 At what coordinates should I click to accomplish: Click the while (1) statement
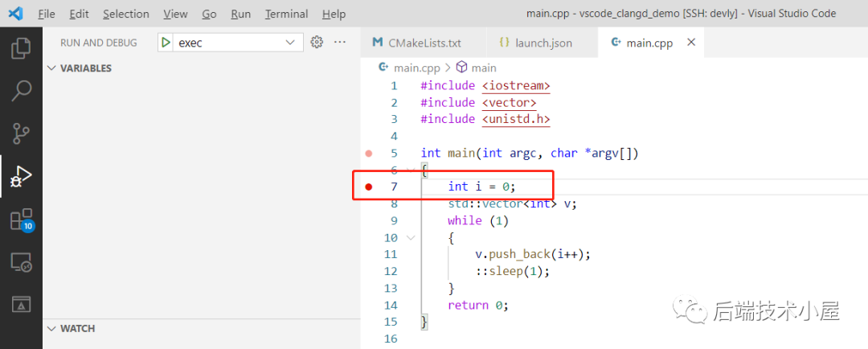pos(478,220)
